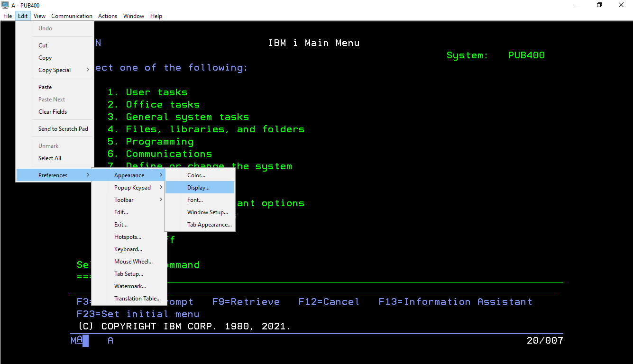Open the File menu
The height and width of the screenshot is (364, 633).
click(x=7, y=16)
